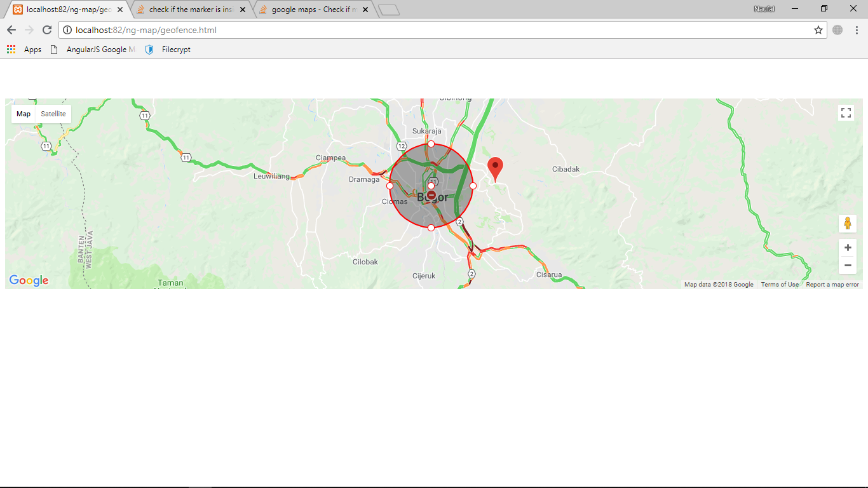Switch to 'check if the marker' tab
This screenshot has width=868, height=488.
coord(191,10)
